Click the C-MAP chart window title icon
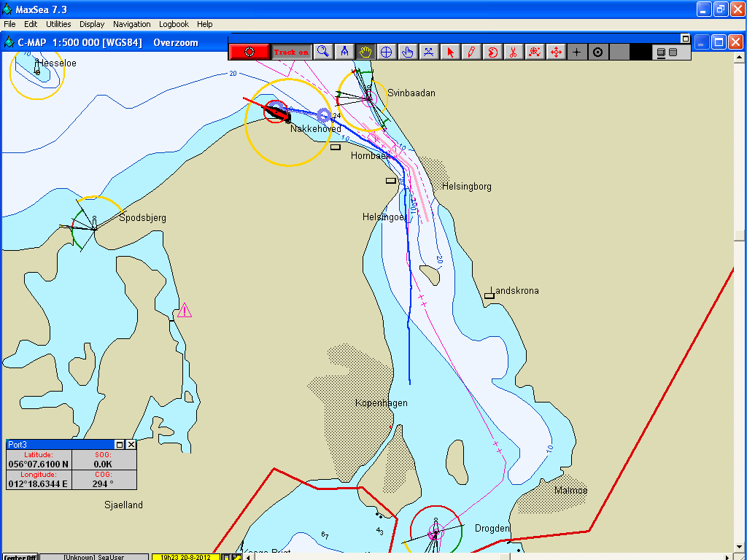Screen dimensions: 747x560 pos(9,42)
